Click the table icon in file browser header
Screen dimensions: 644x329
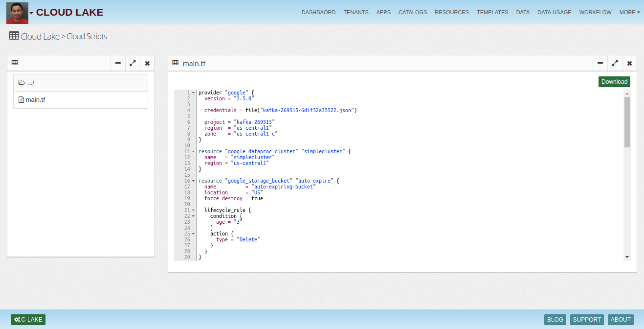coord(15,63)
